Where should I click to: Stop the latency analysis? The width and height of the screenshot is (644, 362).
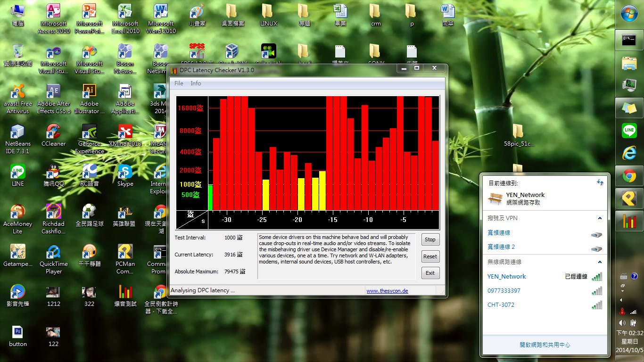[430, 239]
